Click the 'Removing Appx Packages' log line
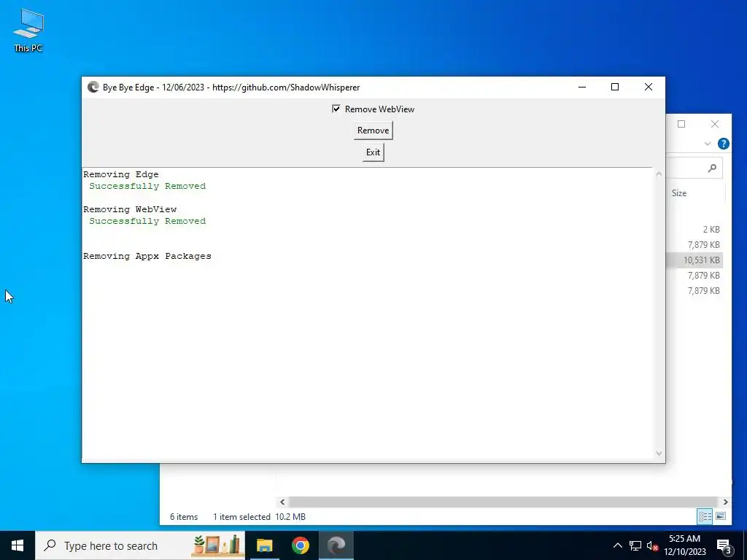This screenshot has height=560, width=747. point(147,256)
